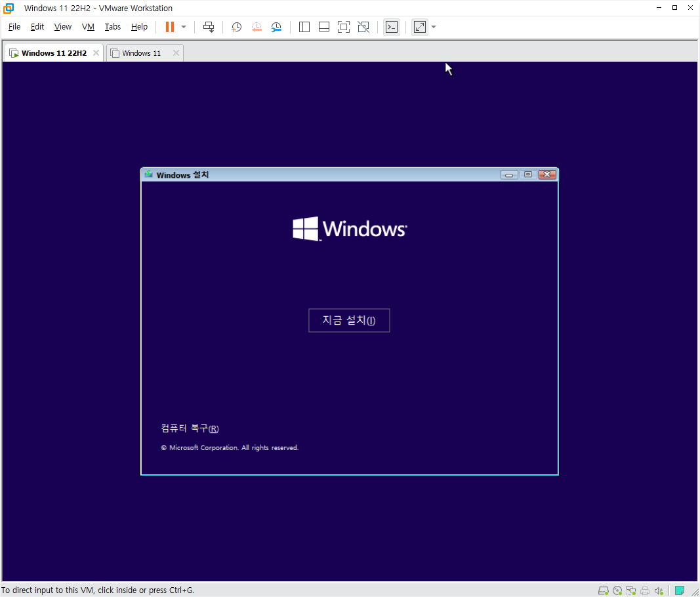The height and width of the screenshot is (597, 700).
Task: Close the Windows 설치 setup window
Action: (547, 175)
